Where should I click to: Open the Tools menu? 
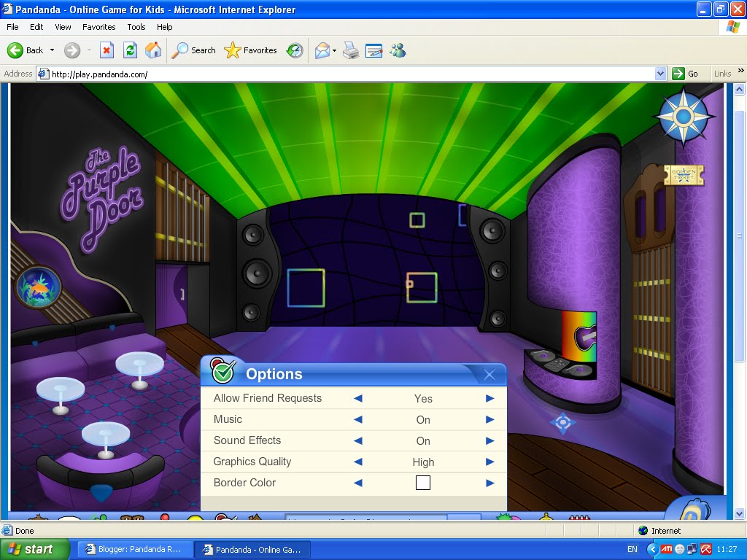[x=136, y=27]
